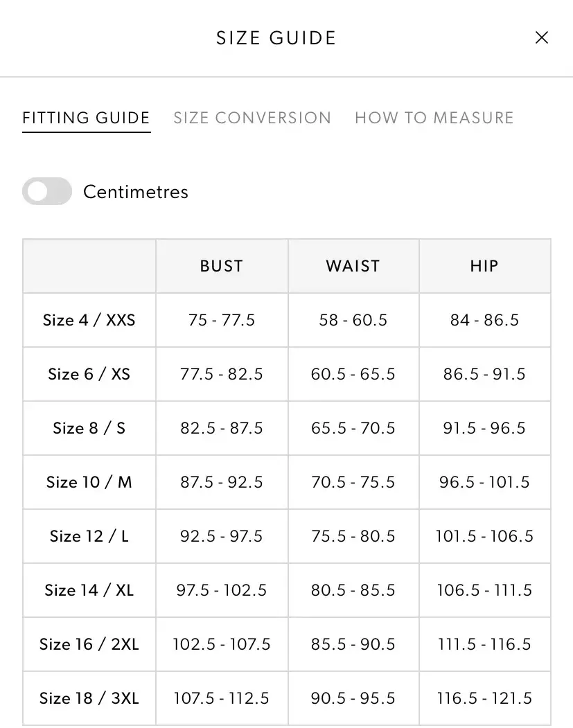Image resolution: width=573 pixels, height=728 pixels.
Task: Open the How To Measure tab
Action: point(434,118)
